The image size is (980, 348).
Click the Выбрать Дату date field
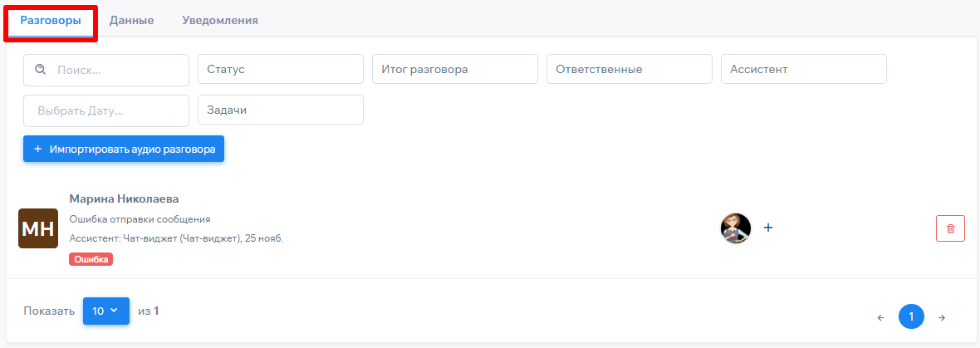(x=105, y=110)
